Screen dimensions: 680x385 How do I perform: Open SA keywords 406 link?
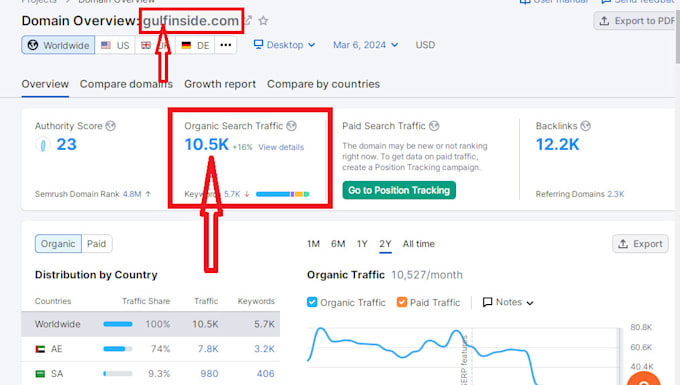[x=265, y=373]
